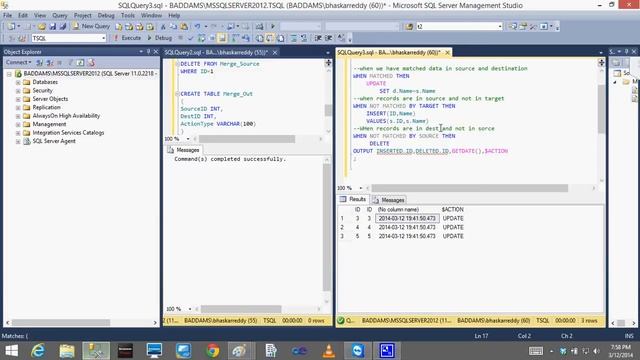
Task: Click Object Explorer horizontal scrollbar
Action: pyautogui.click(x=60, y=322)
